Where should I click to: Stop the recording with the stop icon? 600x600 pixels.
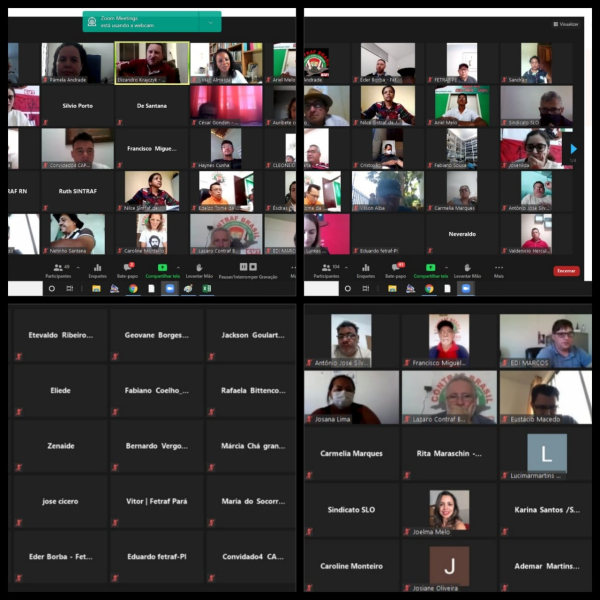click(253, 267)
